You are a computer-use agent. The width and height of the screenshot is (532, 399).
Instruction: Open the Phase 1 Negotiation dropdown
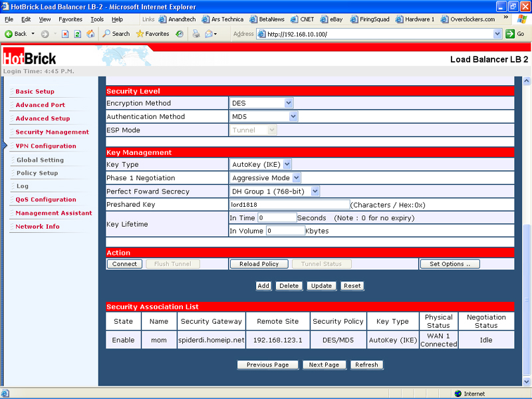click(265, 178)
